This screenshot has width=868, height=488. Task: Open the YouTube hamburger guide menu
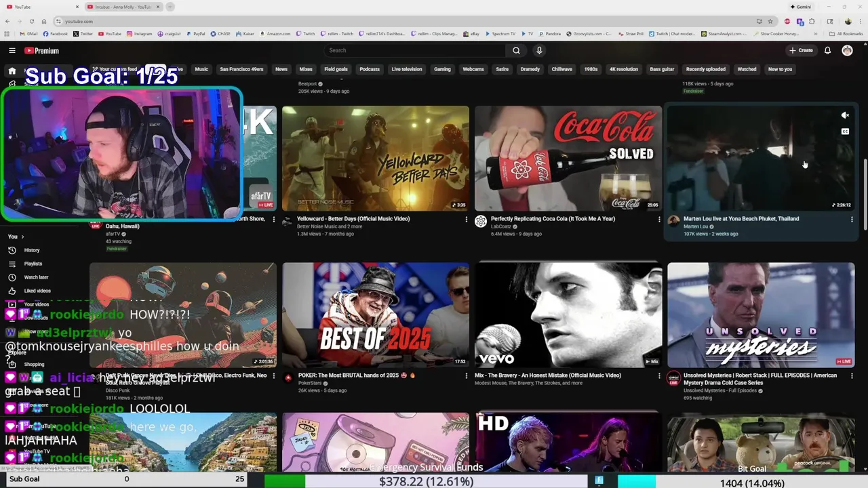coord(12,50)
